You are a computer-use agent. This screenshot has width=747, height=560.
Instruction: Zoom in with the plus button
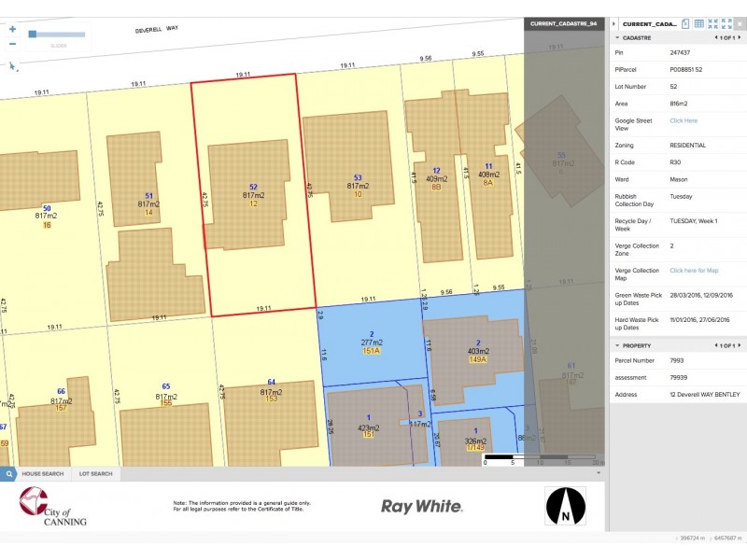tap(12, 29)
